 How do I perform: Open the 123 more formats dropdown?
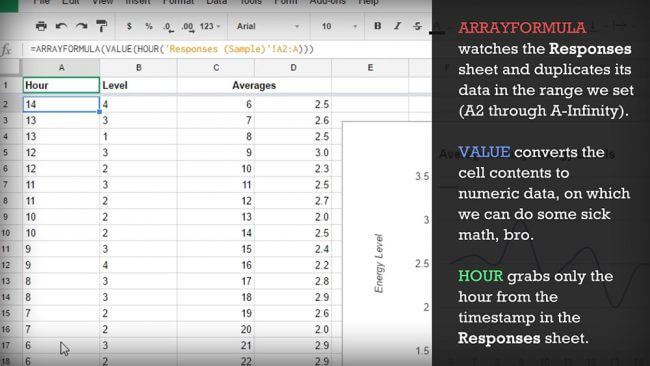(210, 26)
